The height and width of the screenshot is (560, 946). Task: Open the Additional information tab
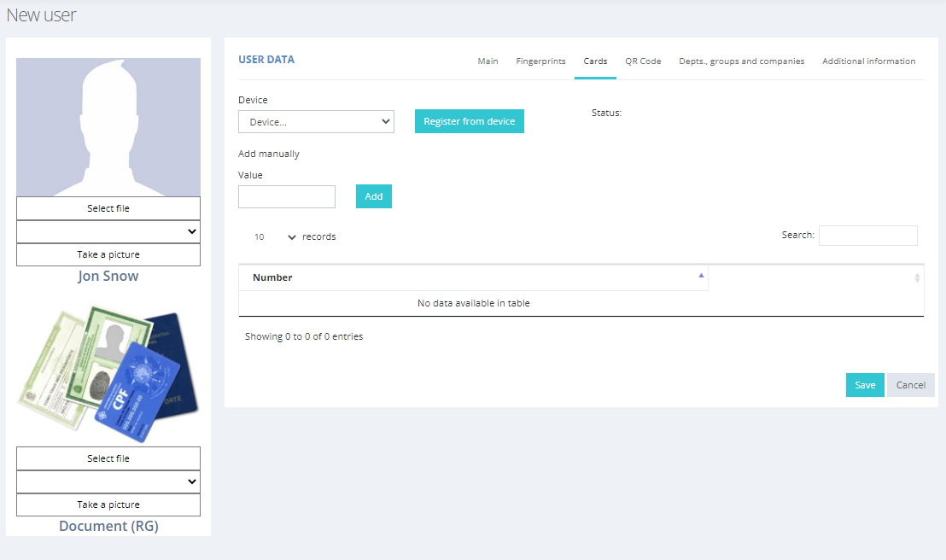coord(868,61)
